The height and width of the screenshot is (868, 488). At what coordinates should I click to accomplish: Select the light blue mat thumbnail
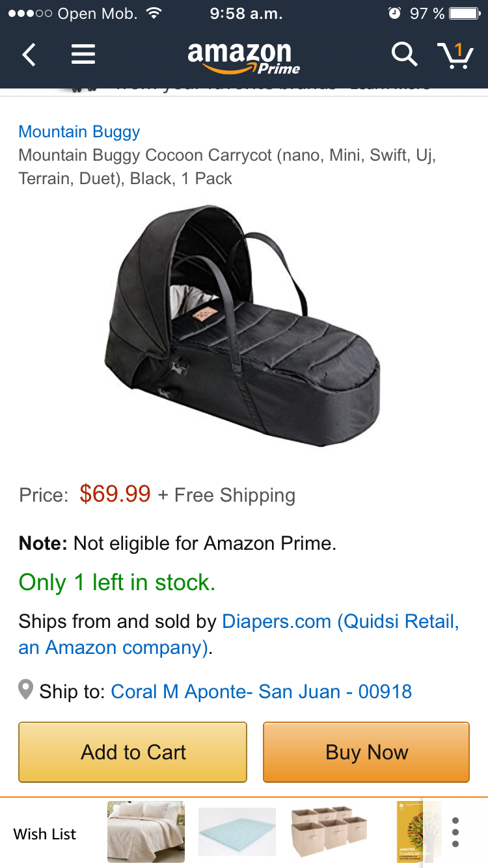coord(237,832)
